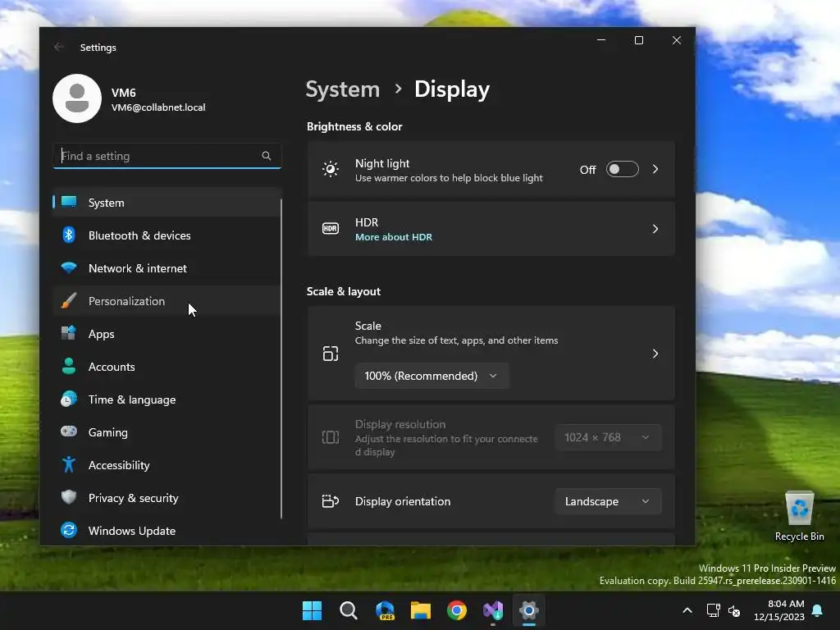Click the Display orientation icon
Screen dimensions: 840x630
point(331,501)
